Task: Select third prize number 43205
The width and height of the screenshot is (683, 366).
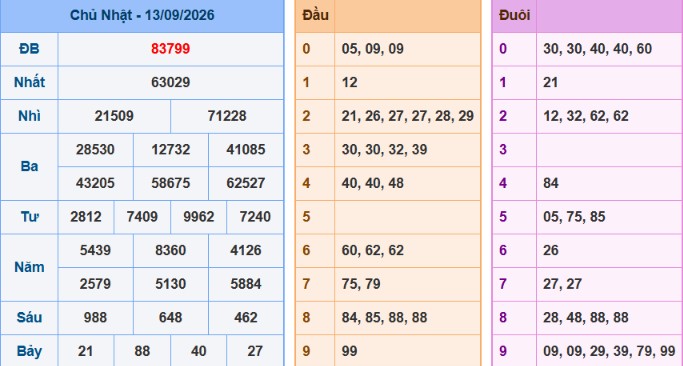Action: pos(95,183)
